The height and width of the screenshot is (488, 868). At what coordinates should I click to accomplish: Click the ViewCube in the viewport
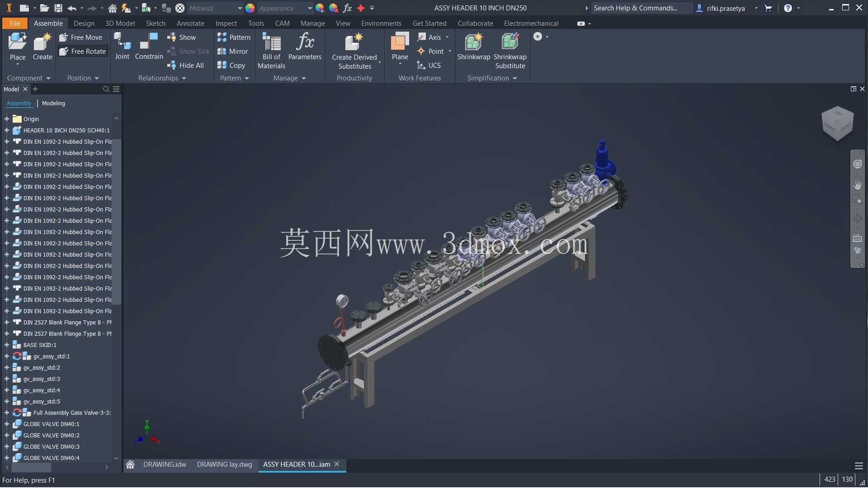click(x=837, y=123)
